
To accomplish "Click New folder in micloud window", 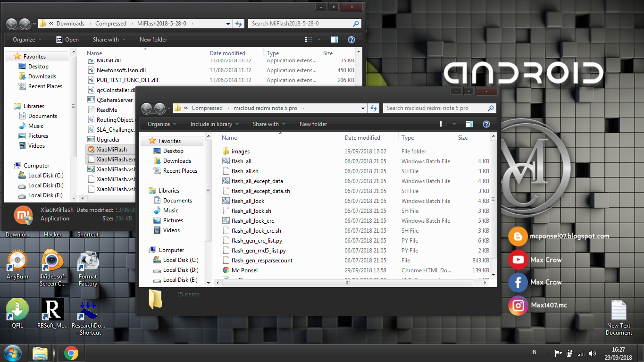I will (x=313, y=124).
